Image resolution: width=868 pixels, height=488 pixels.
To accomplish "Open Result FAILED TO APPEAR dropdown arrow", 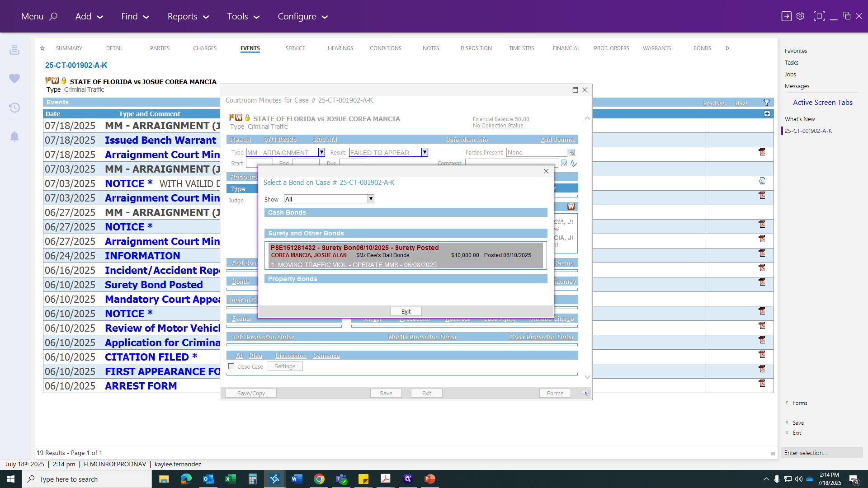I will tap(425, 152).
